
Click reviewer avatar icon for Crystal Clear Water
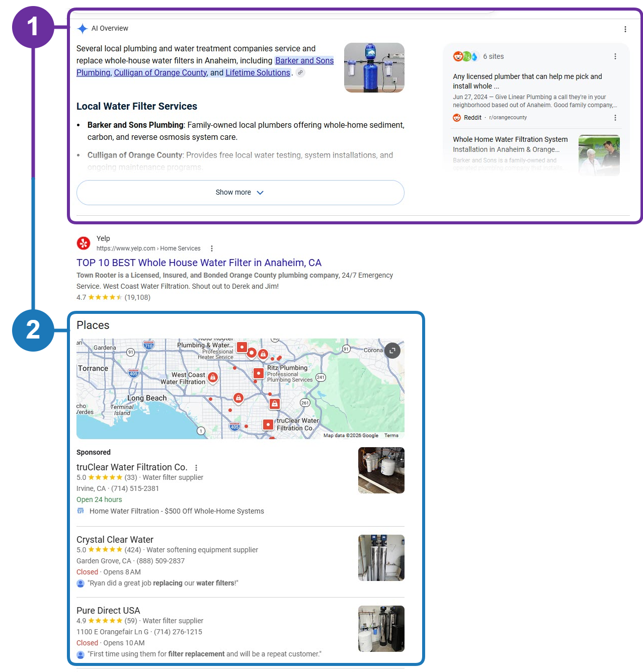click(x=81, y=583)
